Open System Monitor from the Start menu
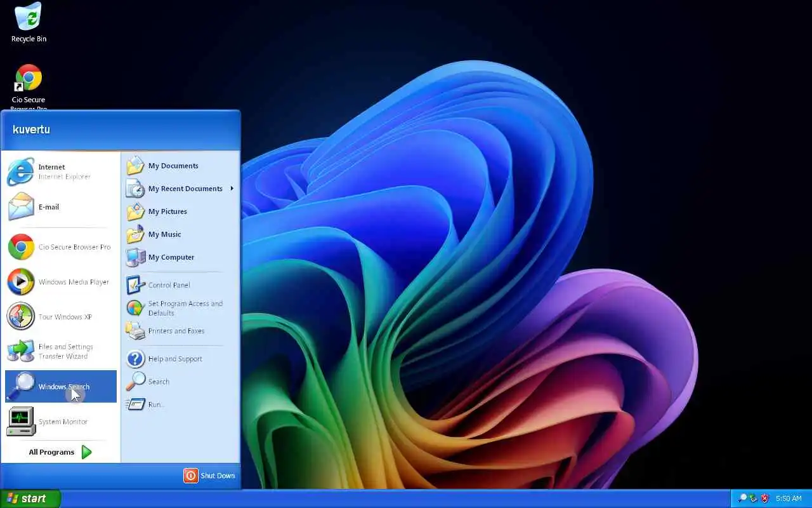The height and width of the screenshot is (508, 812). pos(61,422)
